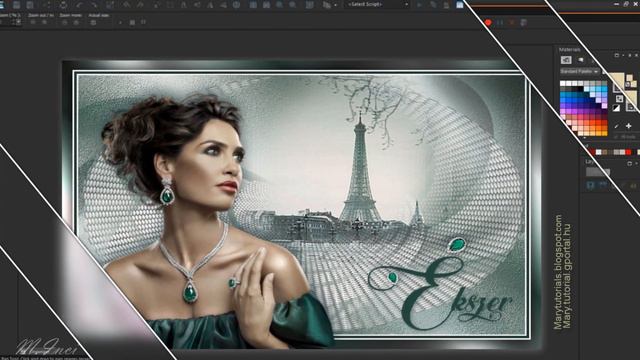The image size is (640, 360).
Task: Set materials to black and white icon
Action: coord(616,108)
